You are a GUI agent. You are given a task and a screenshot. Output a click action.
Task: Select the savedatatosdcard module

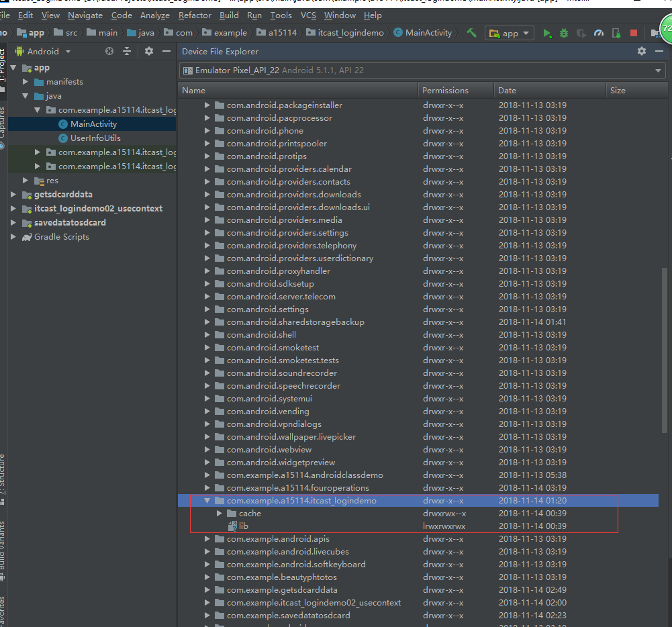point(70,222)
